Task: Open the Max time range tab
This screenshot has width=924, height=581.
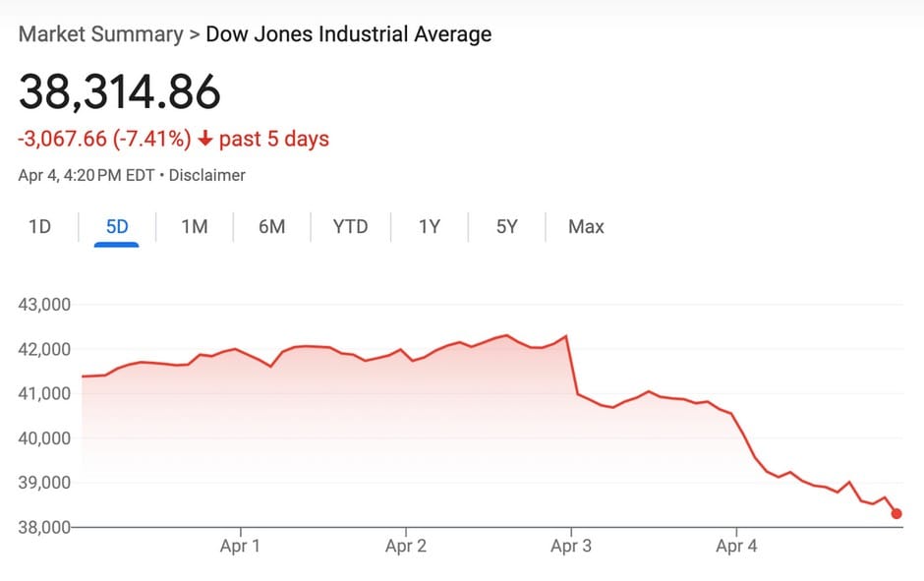Action: (x=586, y=227)
